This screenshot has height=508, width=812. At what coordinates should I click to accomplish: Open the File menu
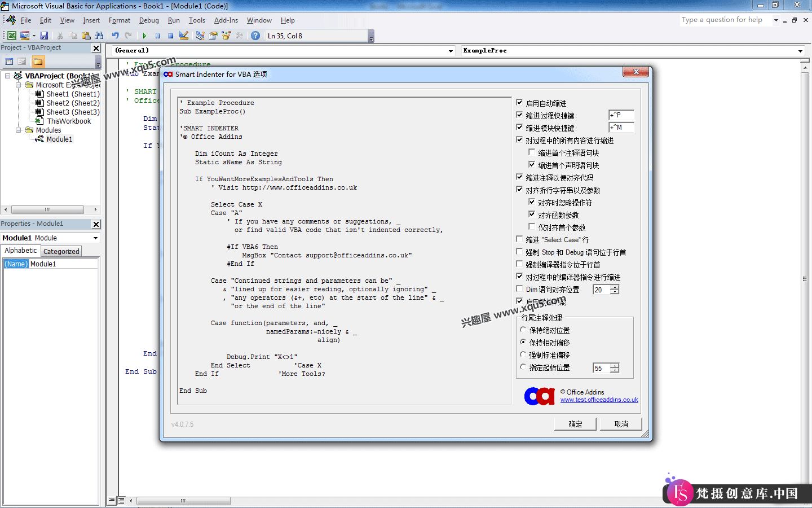tap(26, 20)
